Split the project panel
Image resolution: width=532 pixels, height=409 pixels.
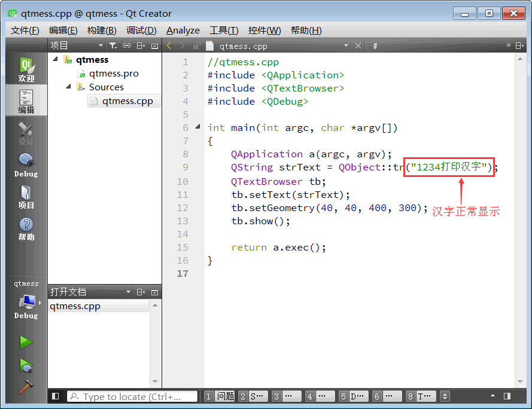pyautogui.click(x=141, y=45)
